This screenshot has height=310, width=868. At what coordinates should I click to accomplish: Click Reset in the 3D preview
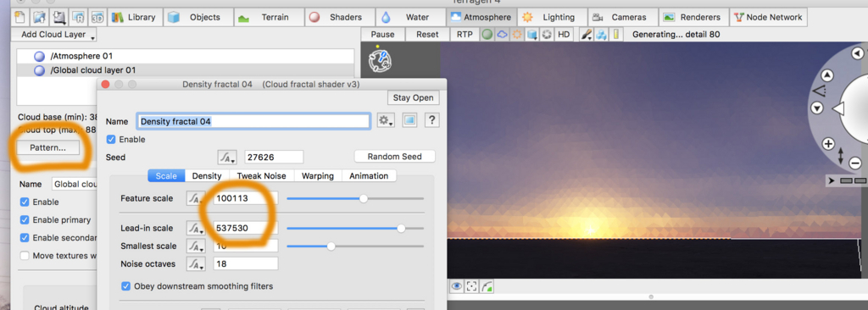point(427,35)
